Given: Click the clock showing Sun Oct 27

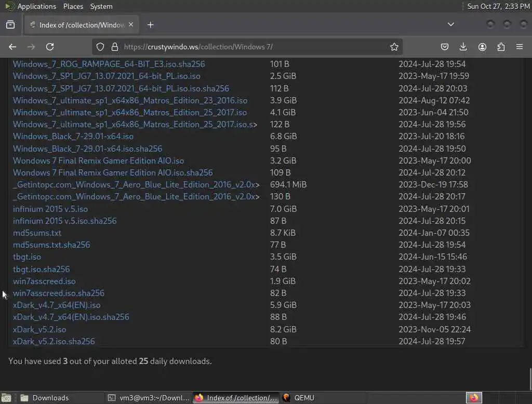Looking at the screenshot, I should (x=498, y=6).
